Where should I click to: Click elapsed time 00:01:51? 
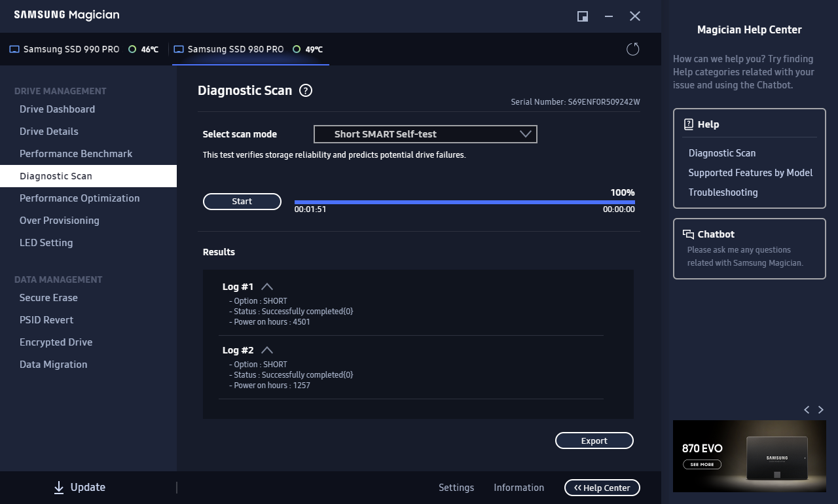click(310, 209)
